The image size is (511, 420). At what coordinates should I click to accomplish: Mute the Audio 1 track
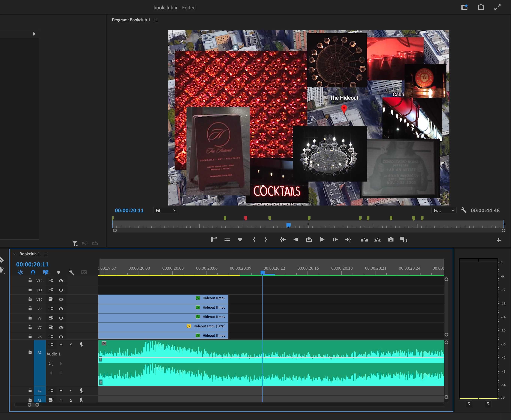(61, 345)
